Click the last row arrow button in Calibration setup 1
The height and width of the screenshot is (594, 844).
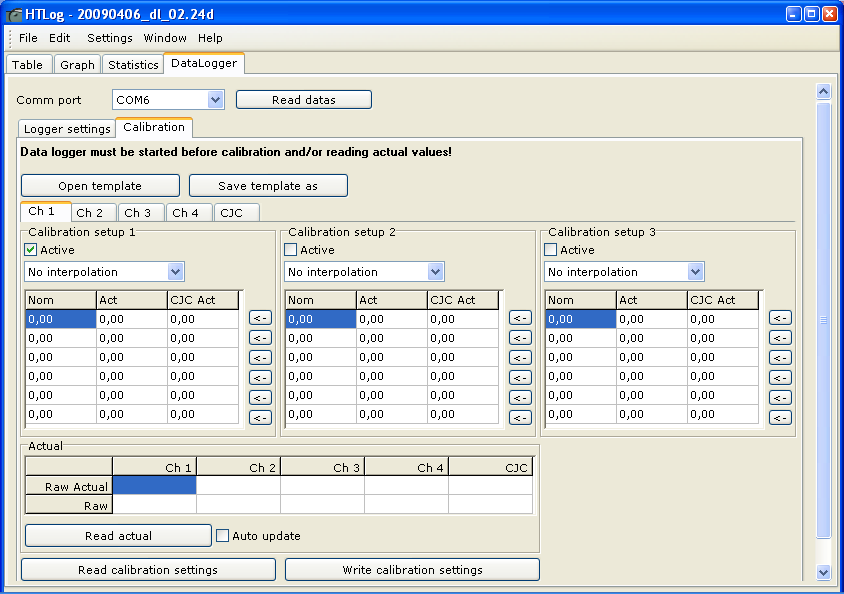260,417
